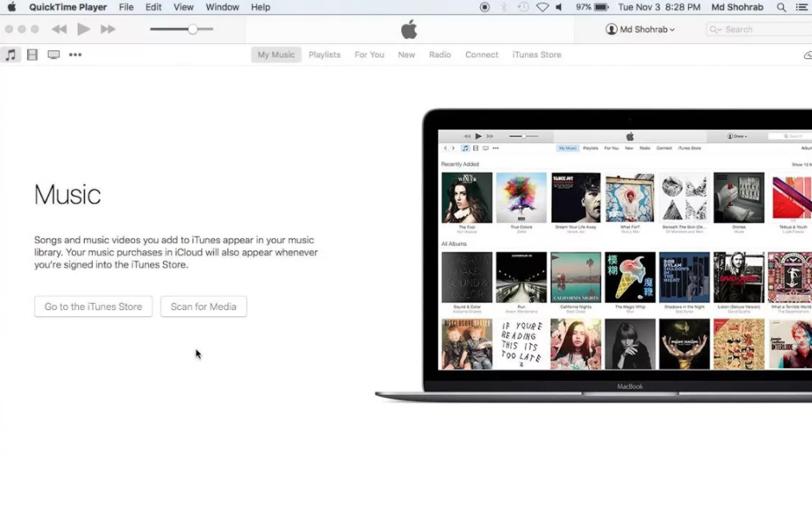This screenshot has width=812, height=513.
Task: Go to the iTunes Store tab
Action: pyautogui.click(x=536, y=55)
